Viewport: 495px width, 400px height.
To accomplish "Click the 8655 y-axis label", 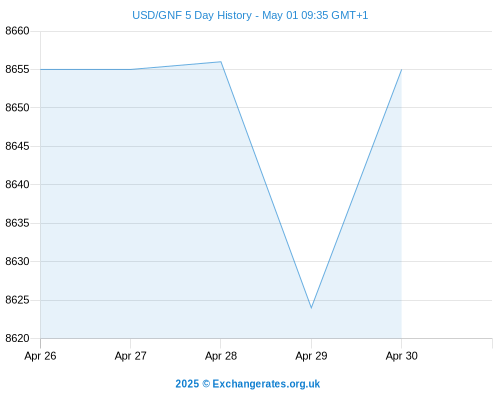I will click(17, 69).
